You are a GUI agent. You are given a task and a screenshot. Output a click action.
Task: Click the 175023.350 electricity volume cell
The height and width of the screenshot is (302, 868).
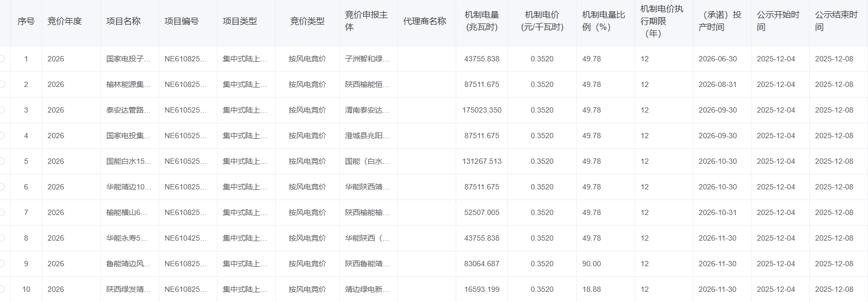481,110
